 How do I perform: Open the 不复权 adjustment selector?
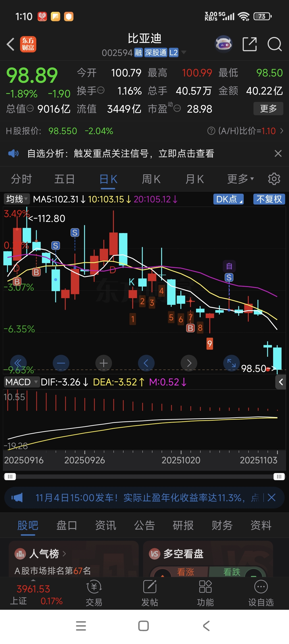click(269, 199)
